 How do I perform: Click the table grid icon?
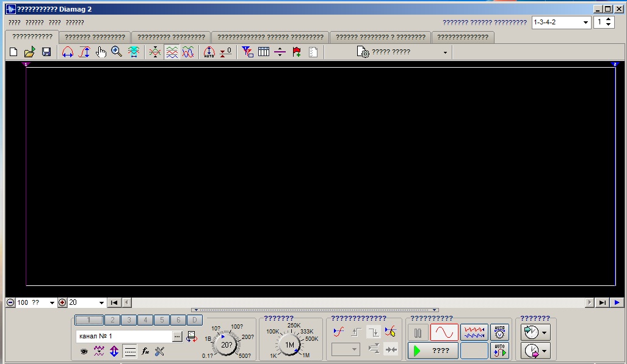264,52
